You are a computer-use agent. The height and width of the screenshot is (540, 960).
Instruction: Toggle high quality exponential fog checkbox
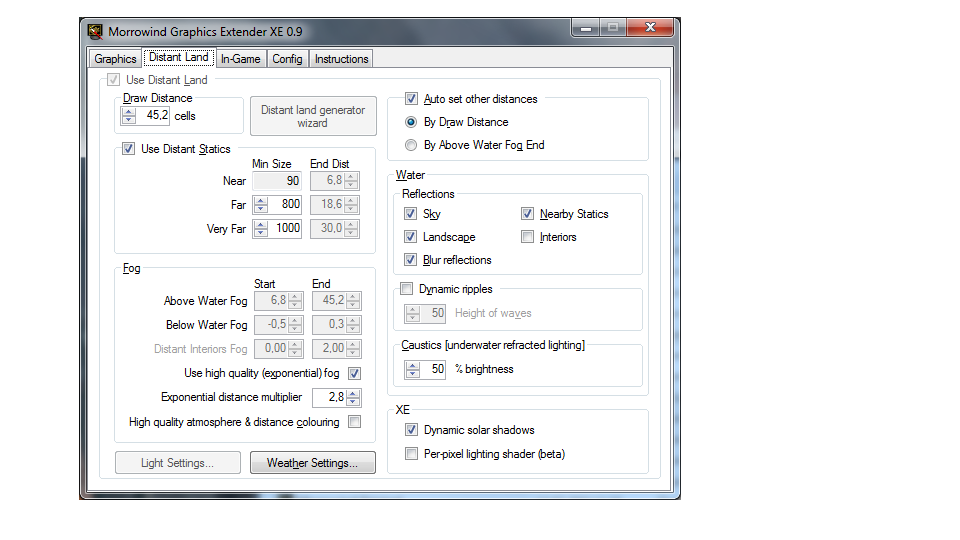coord(354,373)
